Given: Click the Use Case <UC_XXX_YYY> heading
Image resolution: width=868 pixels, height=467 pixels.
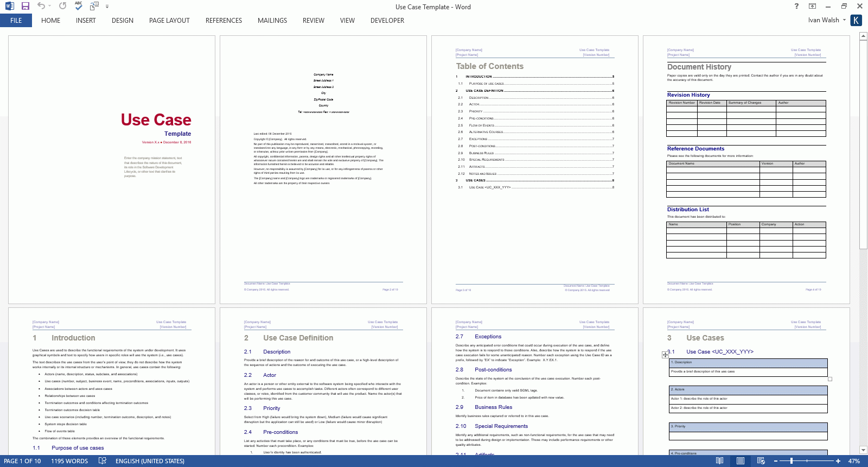Looking at the screenshot, I should click(720, 352).
